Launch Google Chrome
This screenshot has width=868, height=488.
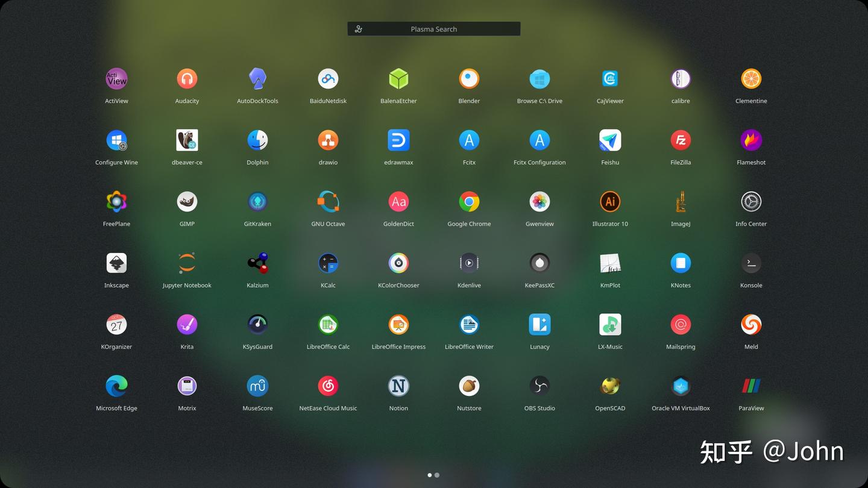point(469,202)
